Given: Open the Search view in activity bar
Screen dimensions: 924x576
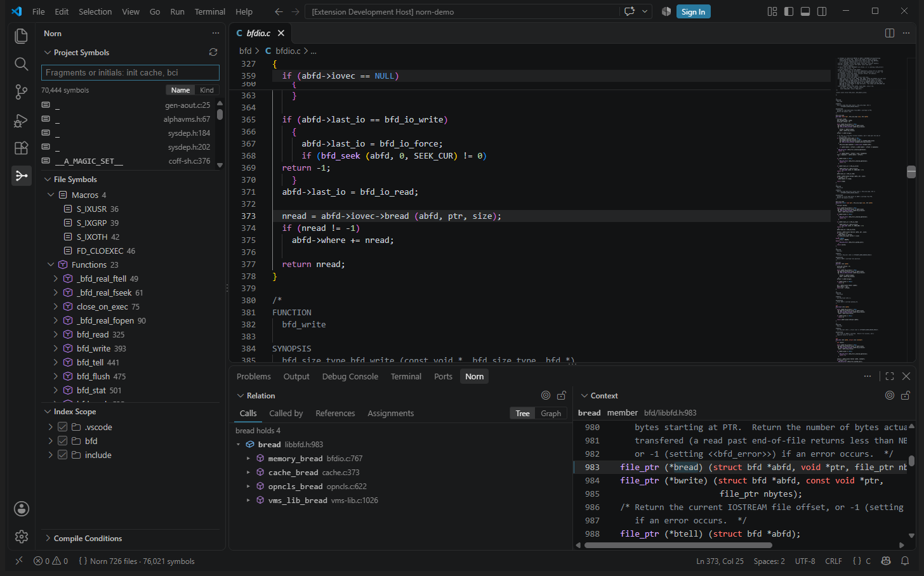Looking at the screenshot, I should point(21,64).
